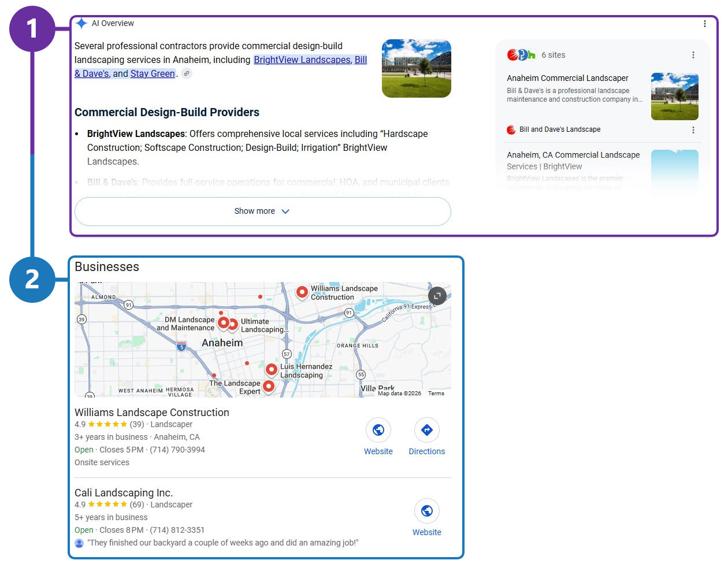Click the overlapping site favicons cluster
Screen dimensions: 728x575
(x=521, y=55)
